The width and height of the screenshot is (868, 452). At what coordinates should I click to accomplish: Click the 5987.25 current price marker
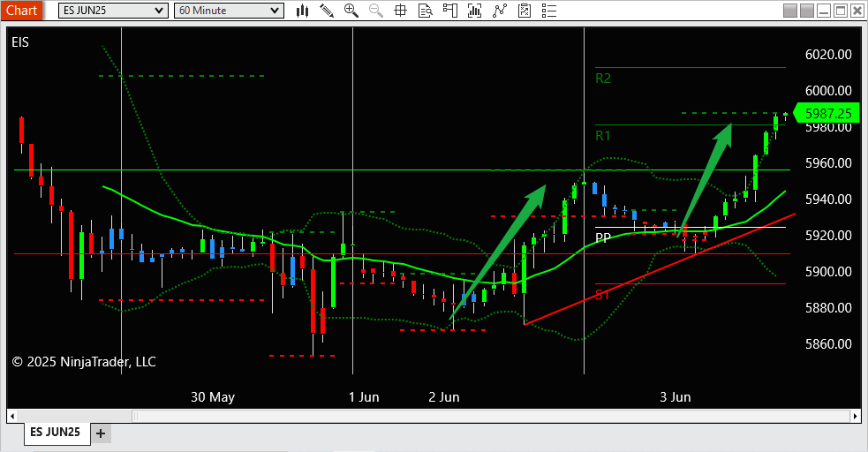pyautogui.click(x=826, y=113)
